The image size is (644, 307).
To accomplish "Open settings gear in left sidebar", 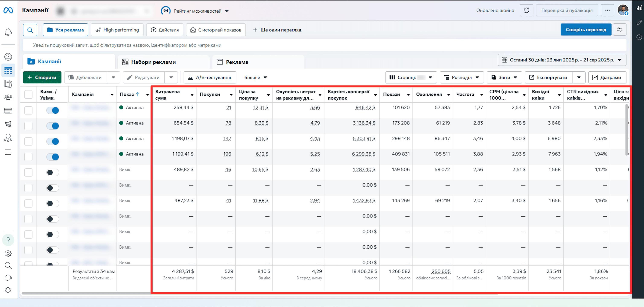I will 8,253.
